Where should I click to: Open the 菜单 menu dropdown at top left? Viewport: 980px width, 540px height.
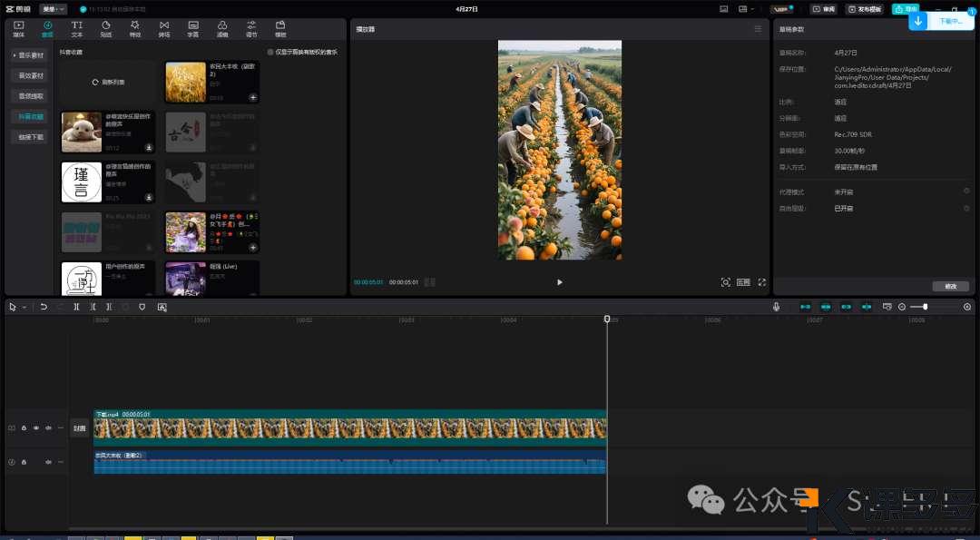coord(54,9)
